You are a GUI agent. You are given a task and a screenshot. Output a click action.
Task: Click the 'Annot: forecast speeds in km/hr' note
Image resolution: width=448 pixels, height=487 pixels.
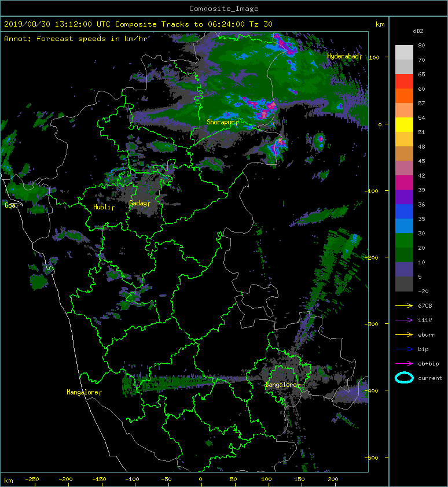point(76,39)
